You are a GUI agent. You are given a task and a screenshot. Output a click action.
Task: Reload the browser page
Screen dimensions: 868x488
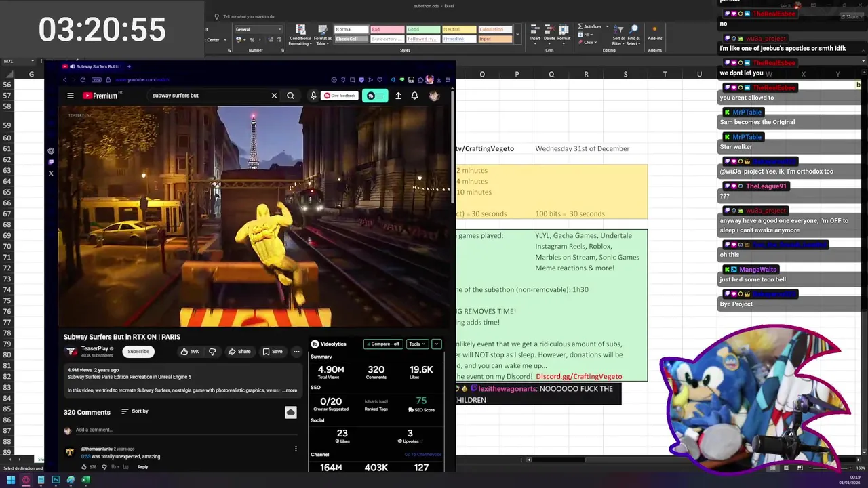[x=83, y=80]
